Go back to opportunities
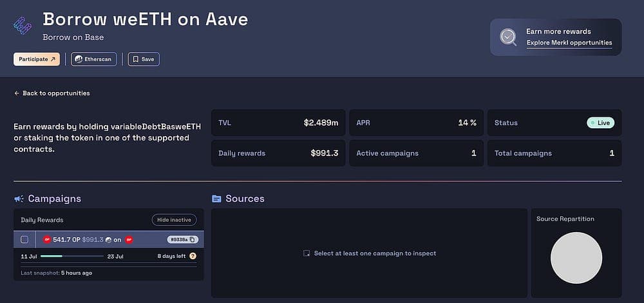The height and width of the screenshot is (303, 644). pos(52,93)
